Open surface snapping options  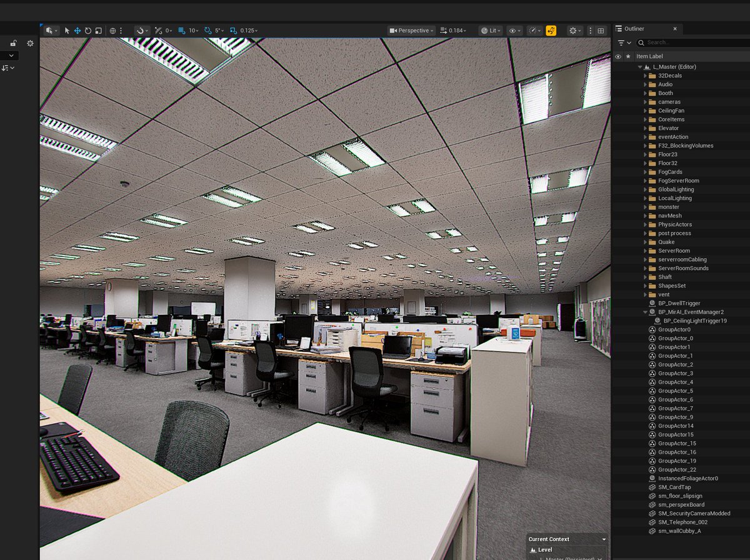[142, 30]
